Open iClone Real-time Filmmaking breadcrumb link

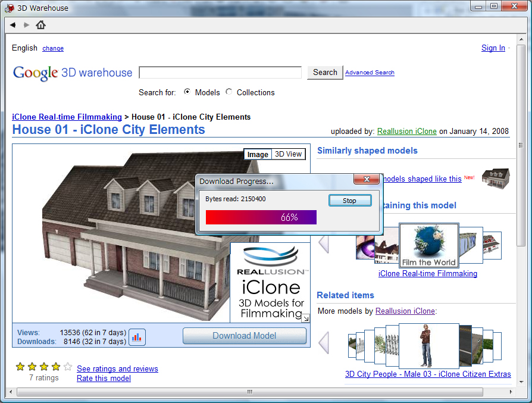click(67, 117)
